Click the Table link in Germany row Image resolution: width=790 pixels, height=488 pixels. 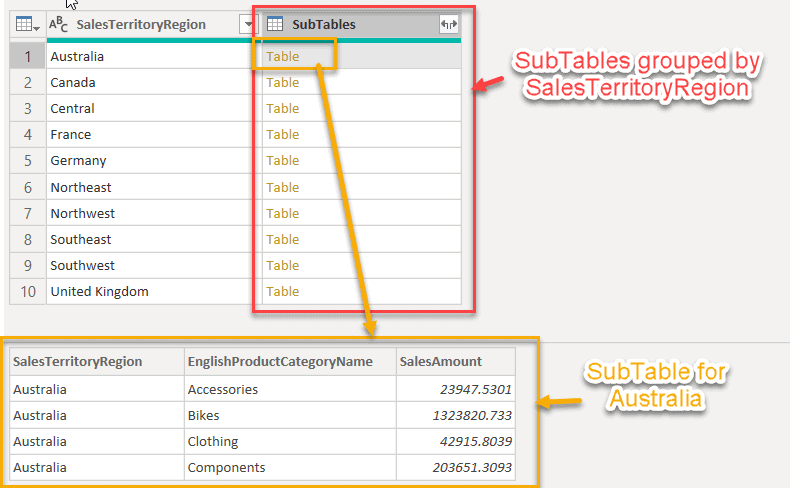283,161
